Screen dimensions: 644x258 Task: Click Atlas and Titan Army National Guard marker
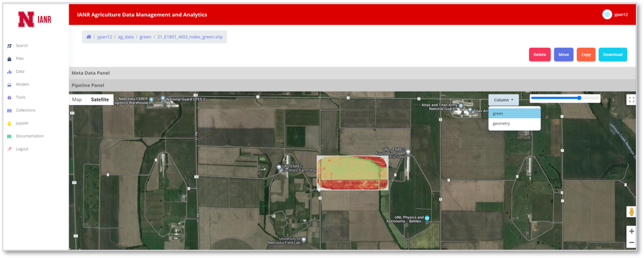point(460,106)
